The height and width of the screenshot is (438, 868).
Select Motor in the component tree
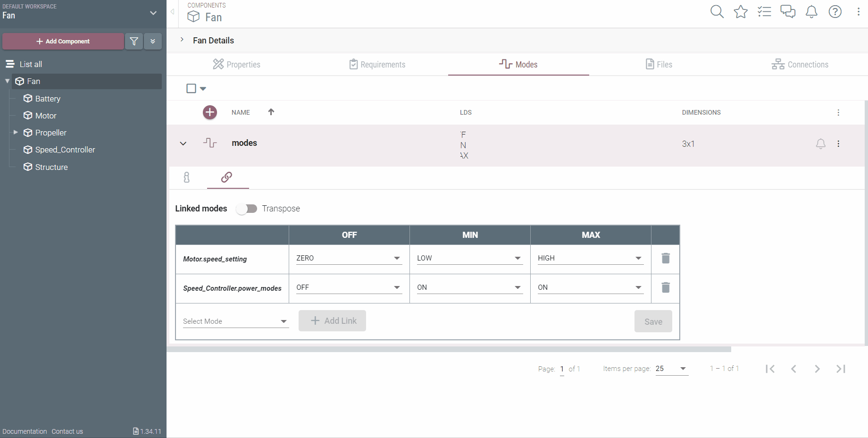pyautogui.click(x=46, y=116)
